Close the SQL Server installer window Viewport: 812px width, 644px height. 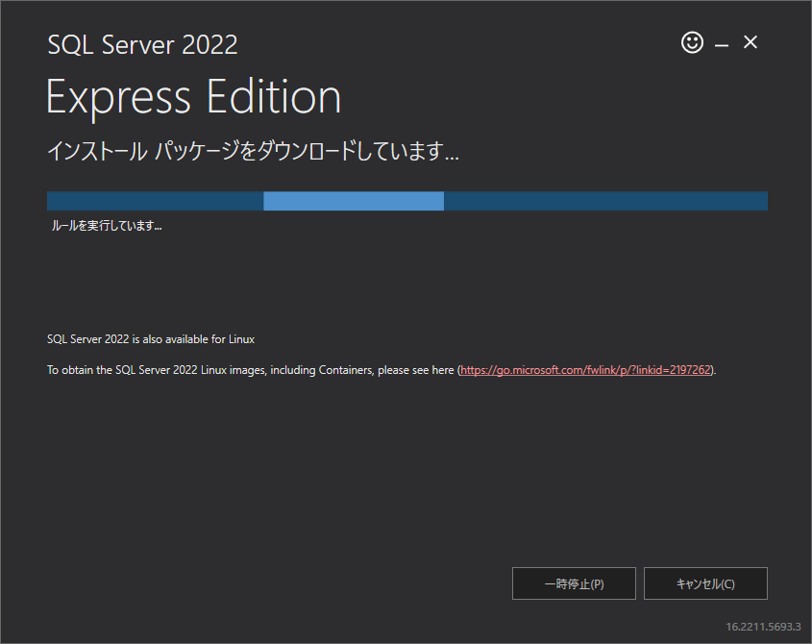point(750,42)
